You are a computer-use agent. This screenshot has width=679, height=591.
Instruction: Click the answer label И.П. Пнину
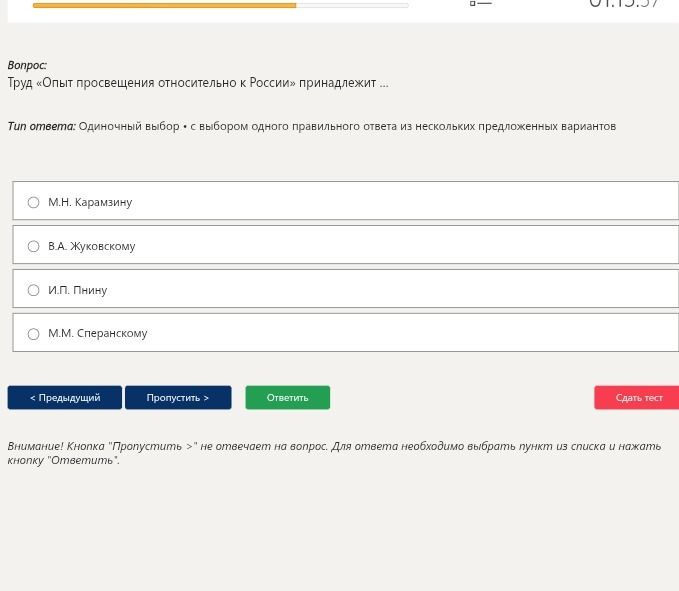78,290
